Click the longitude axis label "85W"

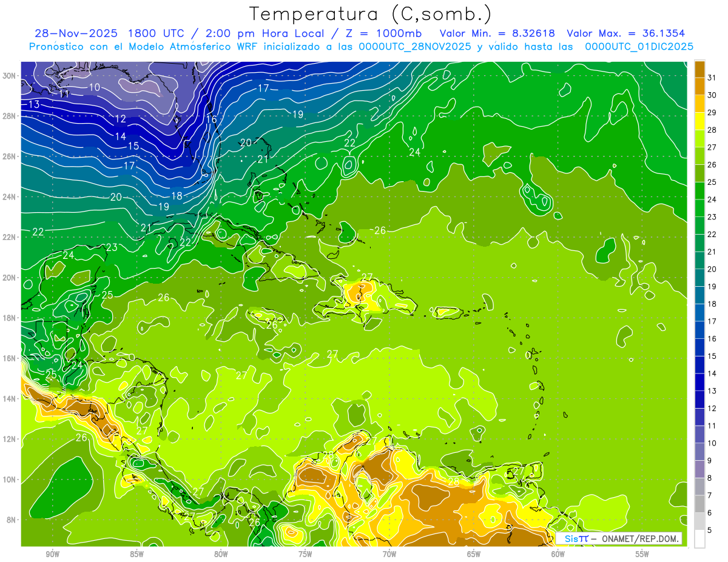(136, 554)
